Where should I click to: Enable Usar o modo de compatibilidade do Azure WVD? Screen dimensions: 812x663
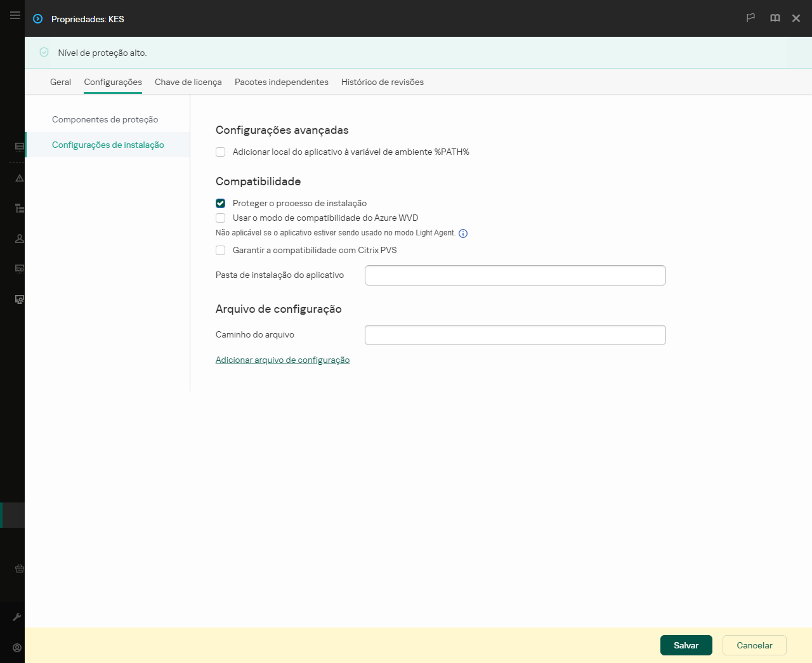coord(220,218)
